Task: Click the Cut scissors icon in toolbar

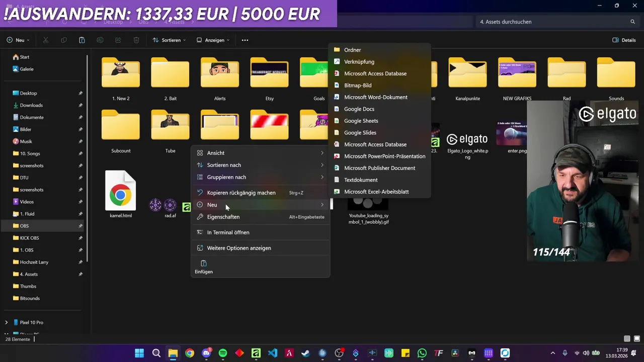Action: pyautogui.click(x=45, y=40)
